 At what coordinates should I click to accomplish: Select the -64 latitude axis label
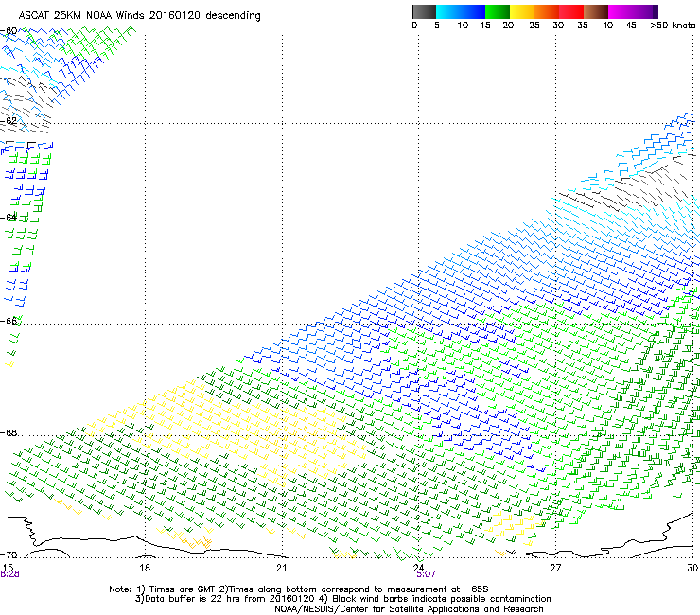tap(9, 218)
